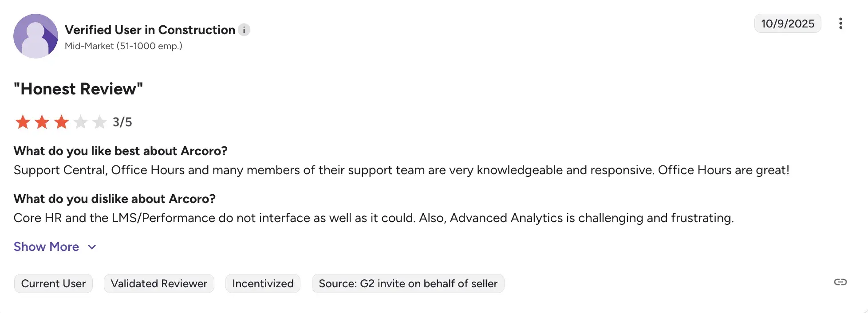
Task: Open the three-dot overflow menu
Action: tap(841, 23)
